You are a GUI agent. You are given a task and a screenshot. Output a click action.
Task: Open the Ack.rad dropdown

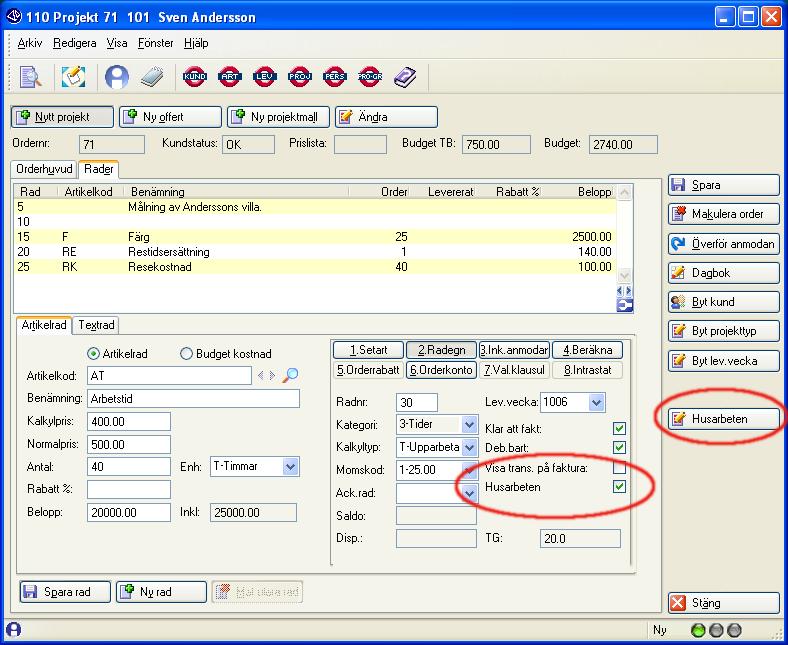469,493
